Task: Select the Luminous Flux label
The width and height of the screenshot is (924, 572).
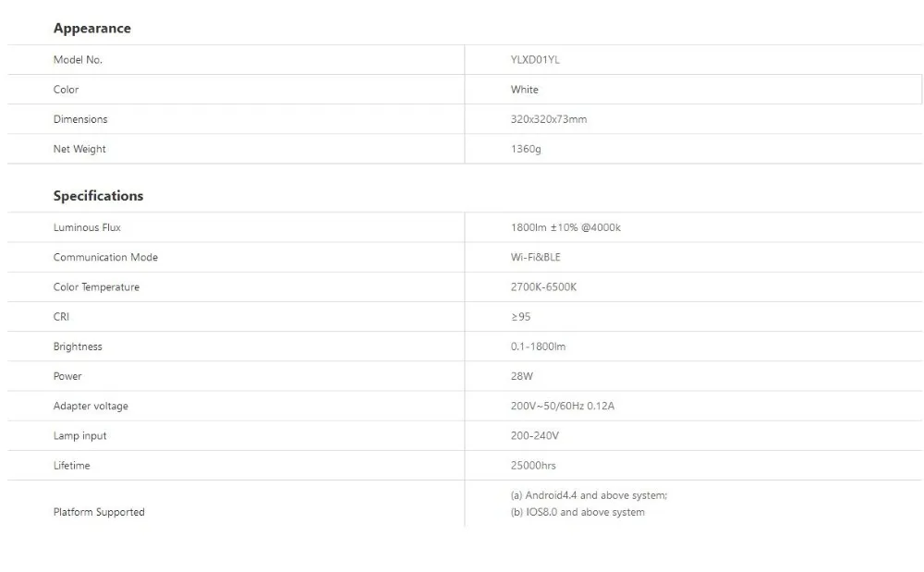Action: [x=87, y=227]
